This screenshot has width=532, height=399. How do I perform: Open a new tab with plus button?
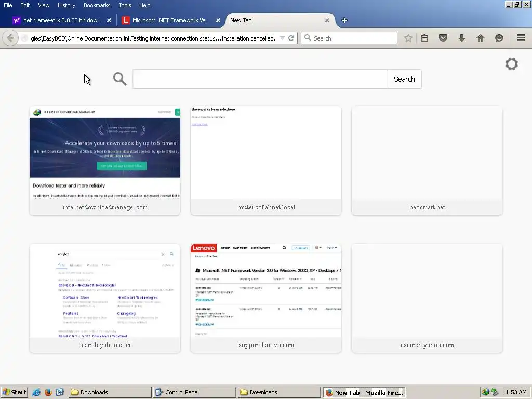coord(344,20)
